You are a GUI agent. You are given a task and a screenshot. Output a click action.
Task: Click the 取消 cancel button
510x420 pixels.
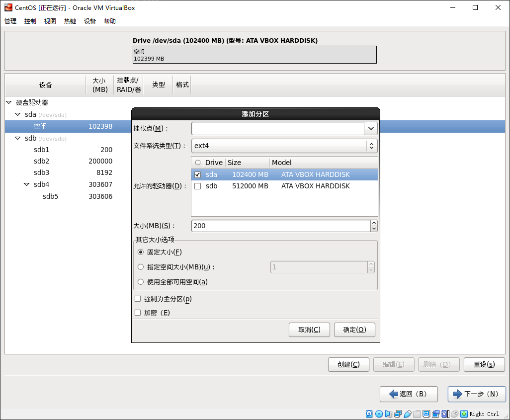(309, 330)
